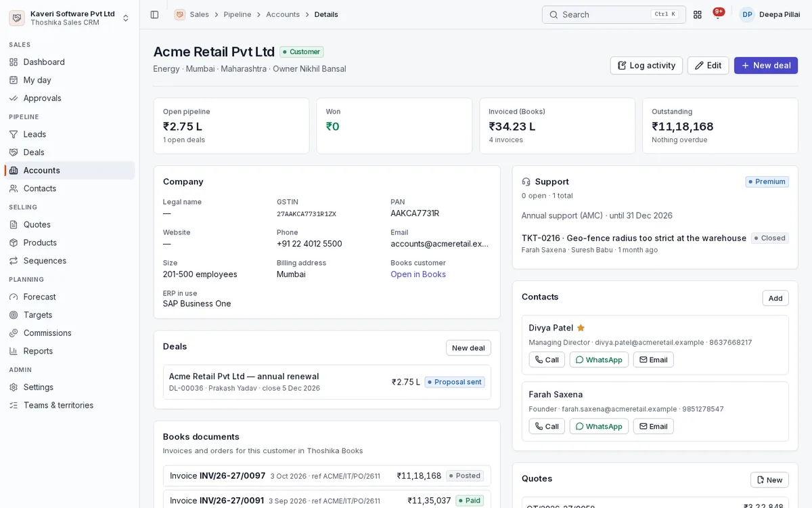The image size is (812, 508).
Task: Open invoice INV/26-27/0097
Action: pyautogui.click(x=327, y=475)
